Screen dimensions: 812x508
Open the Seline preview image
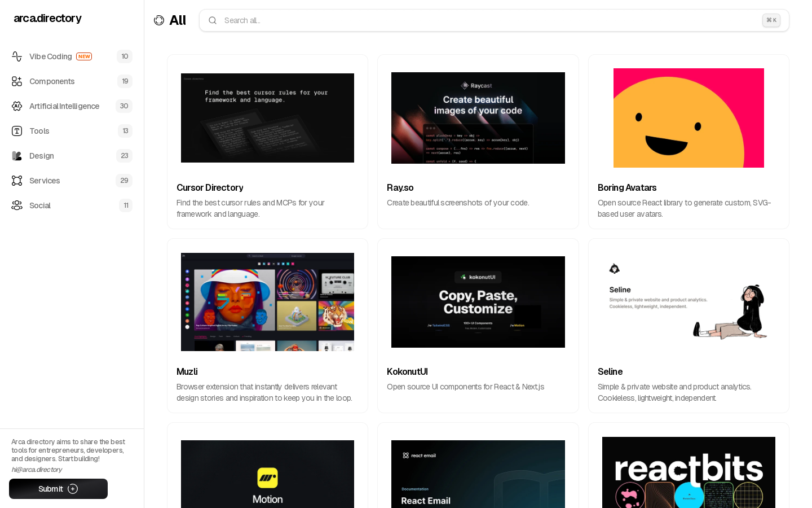689,302
